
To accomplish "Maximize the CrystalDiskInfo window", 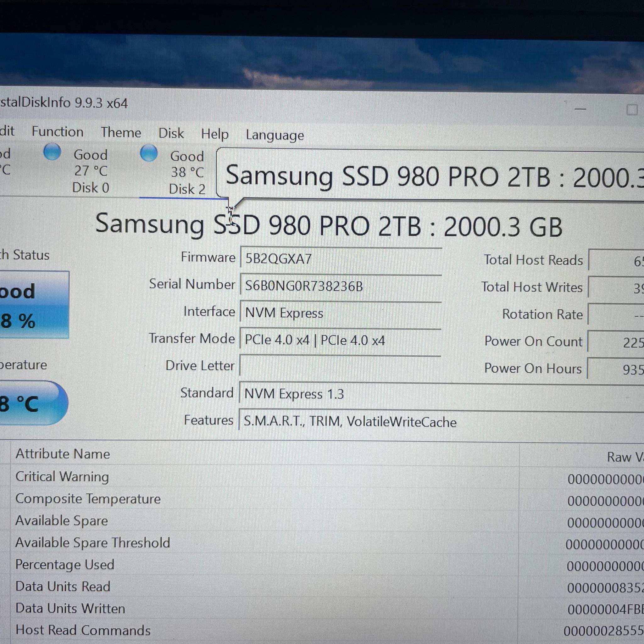I will [x=632, y=110].
